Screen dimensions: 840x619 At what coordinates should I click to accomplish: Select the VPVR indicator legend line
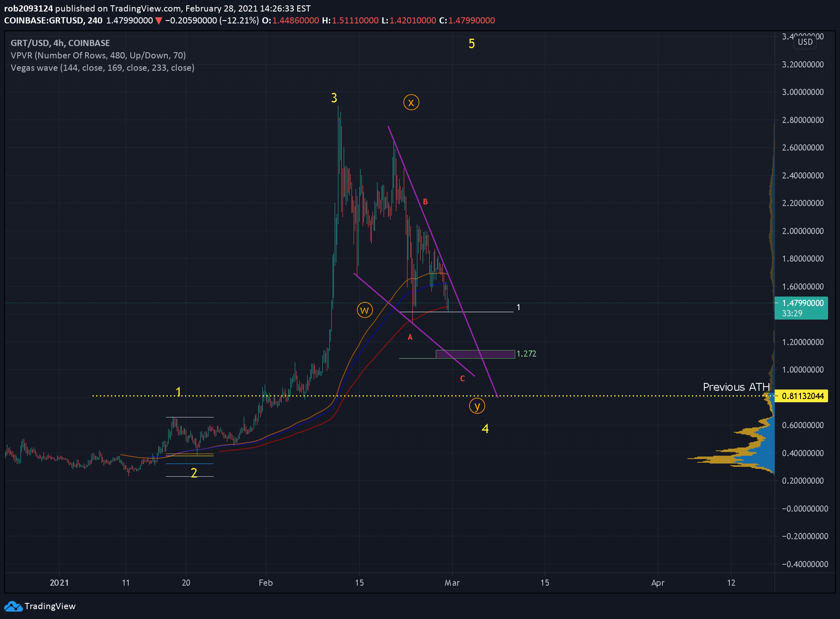click(98, 55)
